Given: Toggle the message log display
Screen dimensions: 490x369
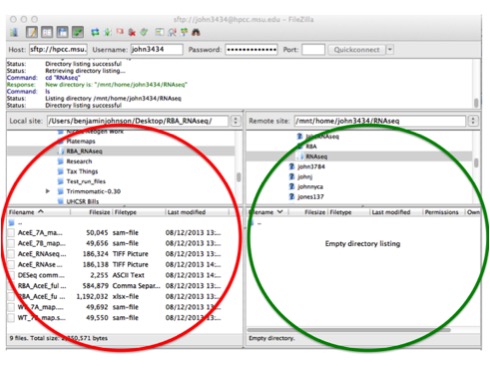Looking at the screenshot, I should (32, 32).
